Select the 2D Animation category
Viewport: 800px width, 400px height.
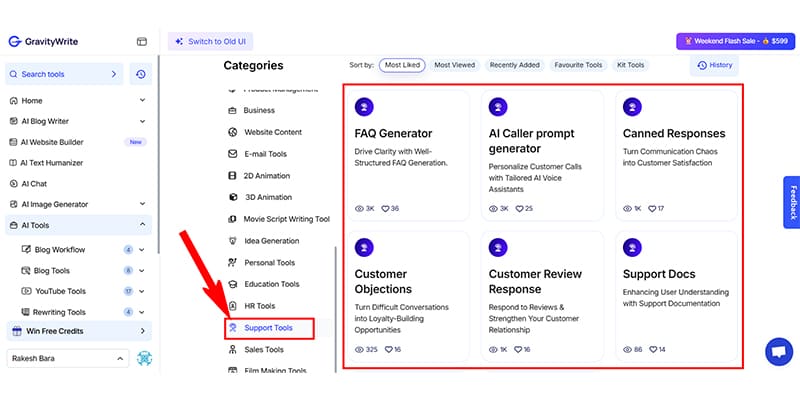pos(259,176)
